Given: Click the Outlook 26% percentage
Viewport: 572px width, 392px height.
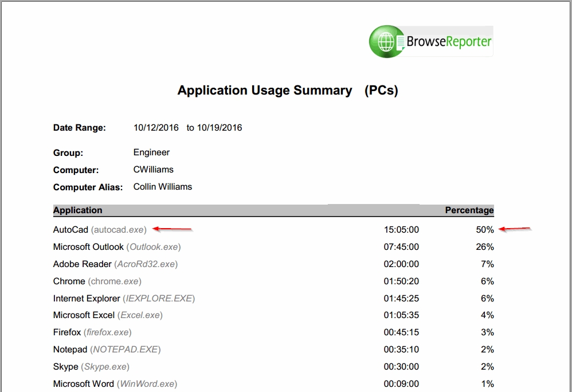Looking at the screenshot, I should (x=485, y=247).
